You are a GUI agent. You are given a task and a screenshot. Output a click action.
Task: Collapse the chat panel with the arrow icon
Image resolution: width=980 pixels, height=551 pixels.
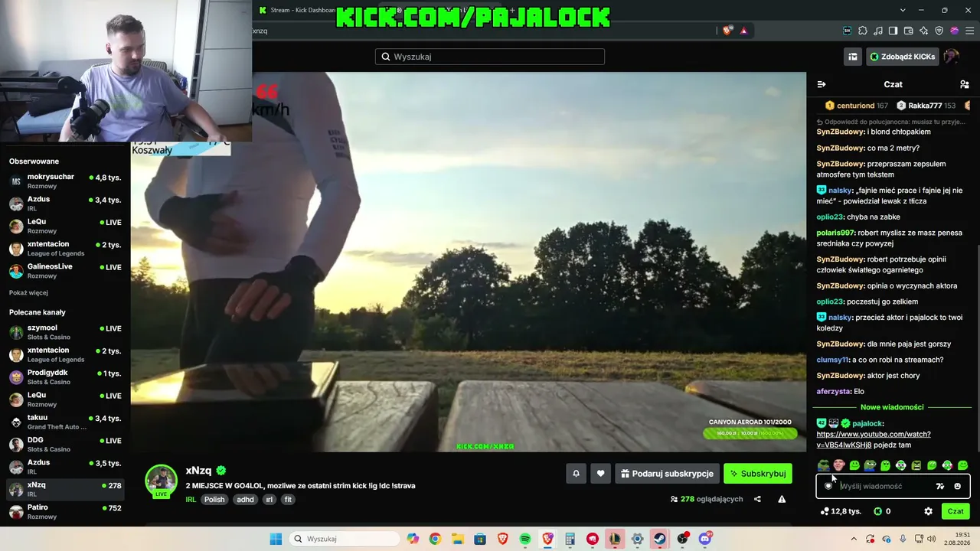(x=822, y=84)
